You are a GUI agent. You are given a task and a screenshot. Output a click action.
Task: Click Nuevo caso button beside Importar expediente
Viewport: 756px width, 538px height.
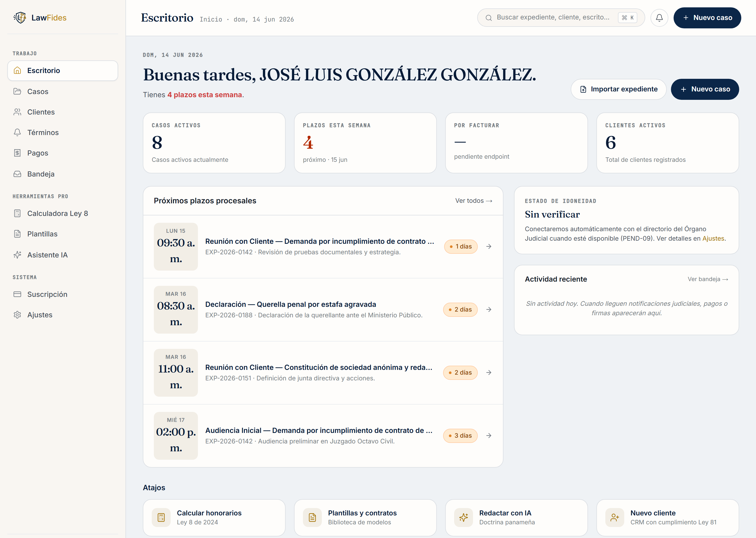click(705, 89)
